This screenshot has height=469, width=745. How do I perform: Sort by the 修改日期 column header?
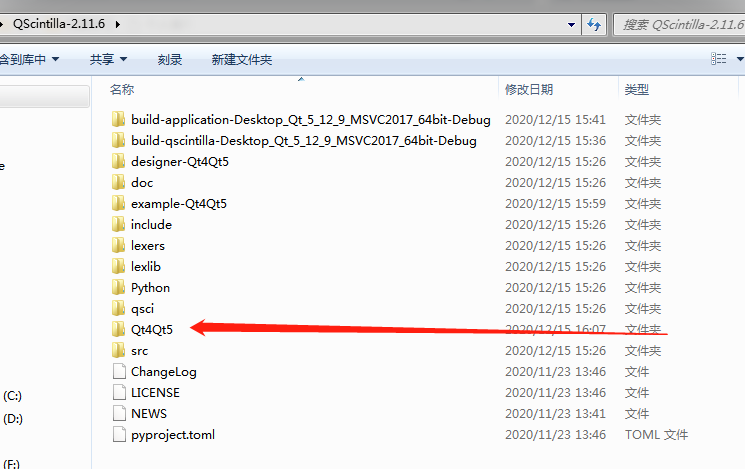tap(528, 89)
